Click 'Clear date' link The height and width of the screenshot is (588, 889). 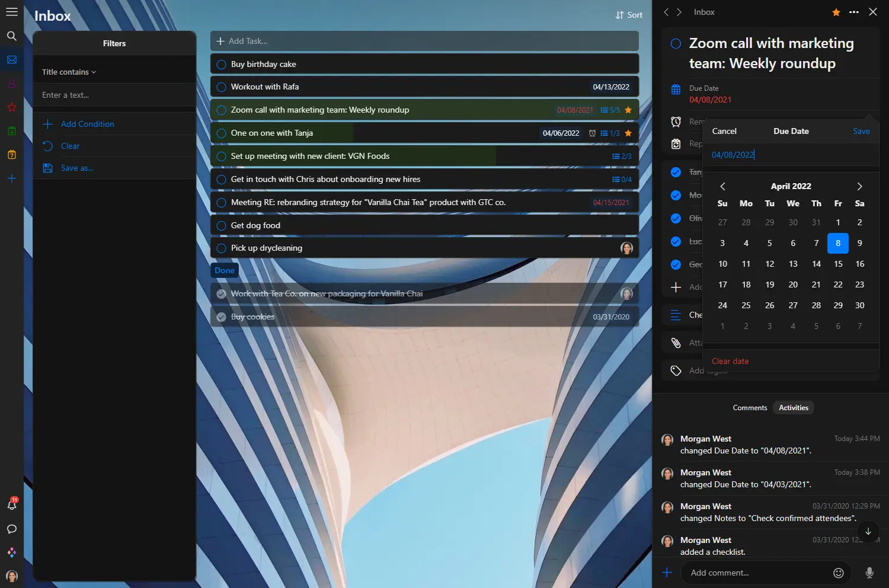tap(730, 362)
